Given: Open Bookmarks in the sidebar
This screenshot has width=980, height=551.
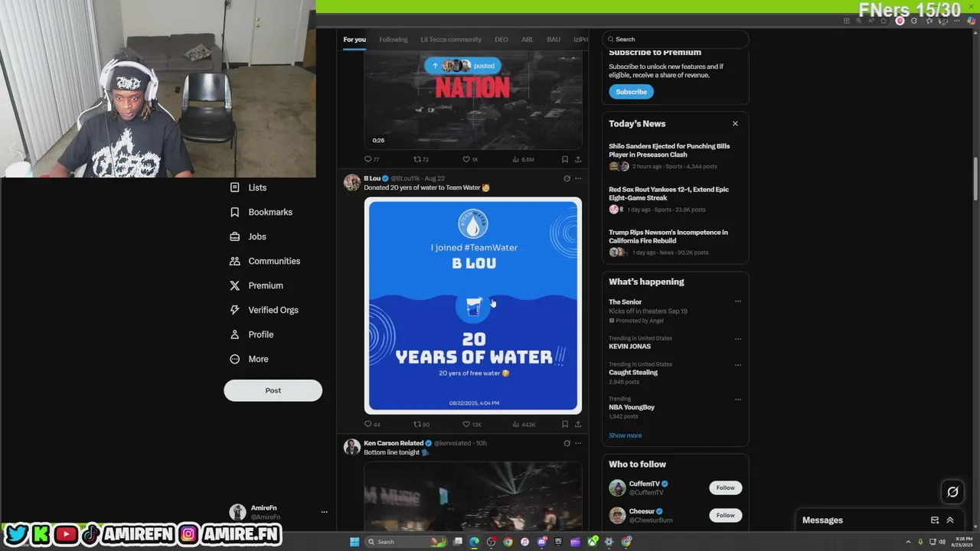Looking at the screenshot, I should tap(261, 212).
